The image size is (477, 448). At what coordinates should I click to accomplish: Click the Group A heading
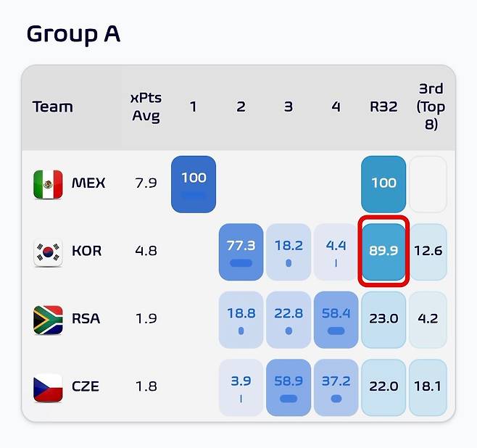click(x=74, y=34)
